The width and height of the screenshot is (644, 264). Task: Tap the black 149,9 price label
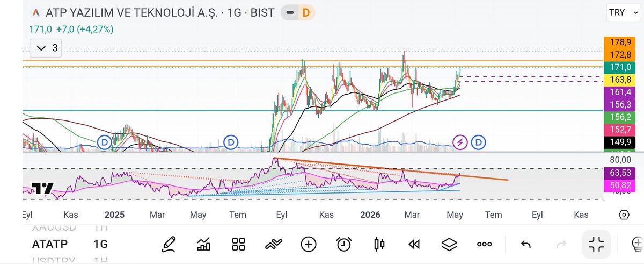point(620,142)
